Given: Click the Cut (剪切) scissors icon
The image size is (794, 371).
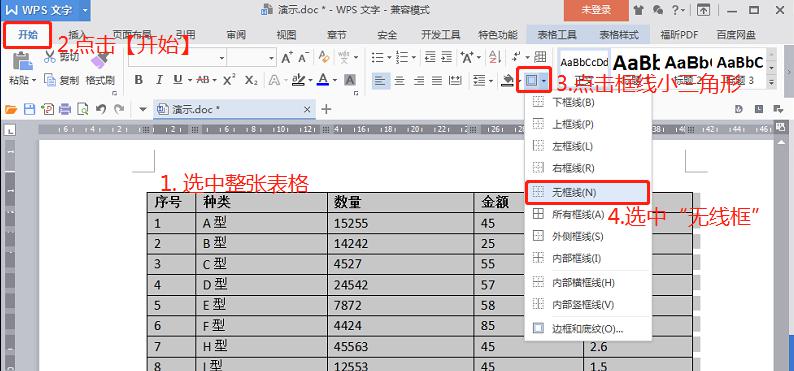Looking at the screenshot, I should pos(50,57).
